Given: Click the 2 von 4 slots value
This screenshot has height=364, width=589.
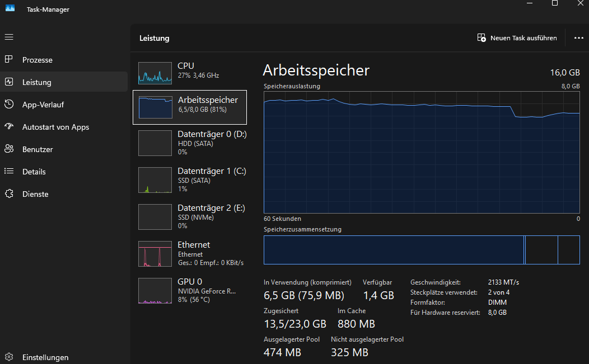Looking at the screenshot, I should click(x=499, y=292).
